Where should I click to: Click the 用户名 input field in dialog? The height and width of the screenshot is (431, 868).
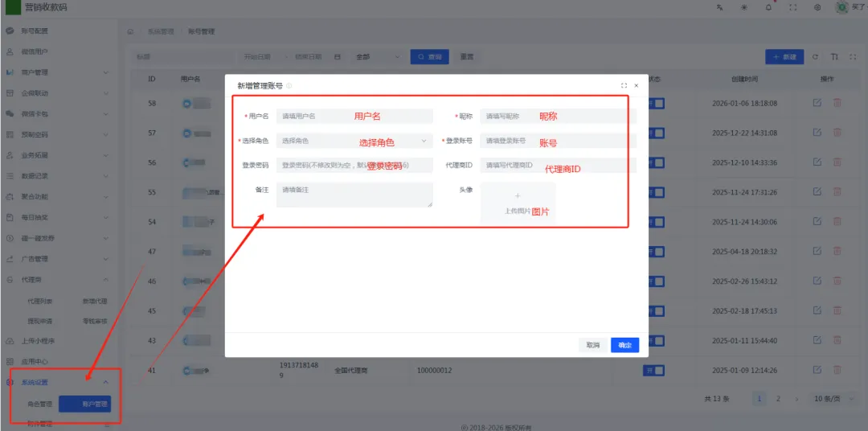[354, 116]
